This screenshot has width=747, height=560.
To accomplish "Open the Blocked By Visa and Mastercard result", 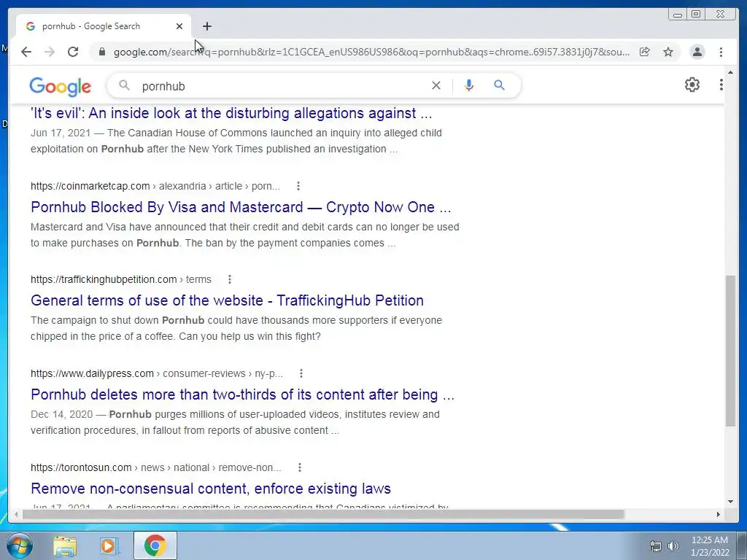I will coord(241,207).
